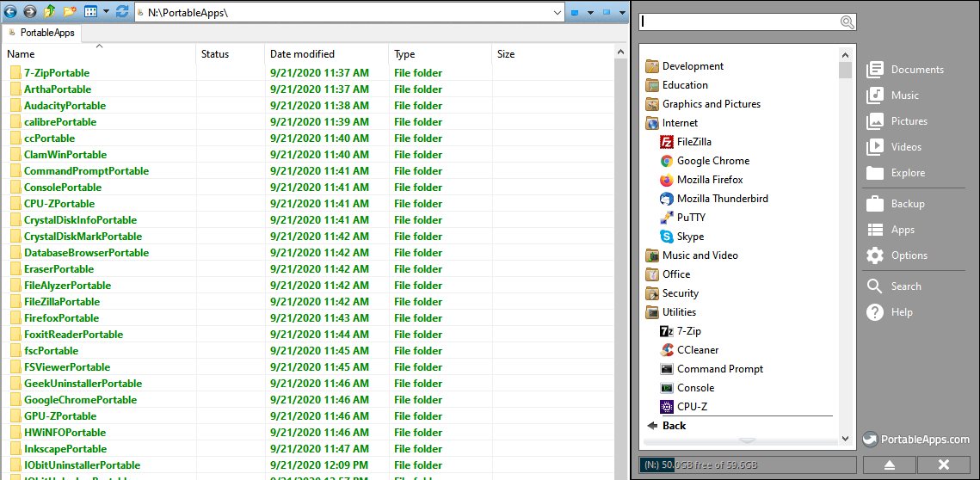This screenshot has height=480, width=980.
Task: Eject the drive with the eject button
Action: [890, 465]
